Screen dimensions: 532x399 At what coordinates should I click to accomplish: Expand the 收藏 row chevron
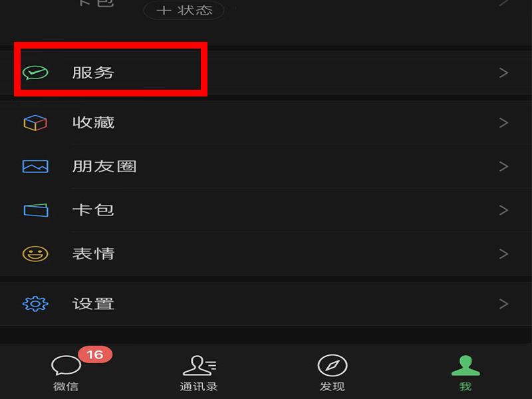click(504, 122)
